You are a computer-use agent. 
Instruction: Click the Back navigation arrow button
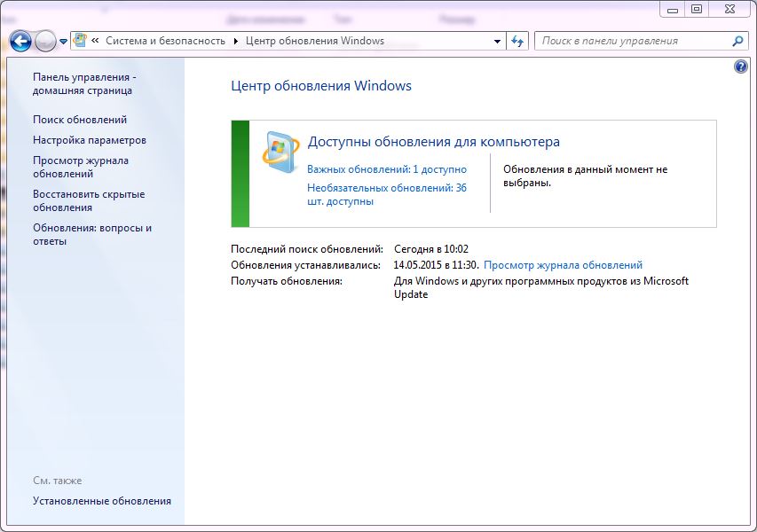[x=20, y=41]
